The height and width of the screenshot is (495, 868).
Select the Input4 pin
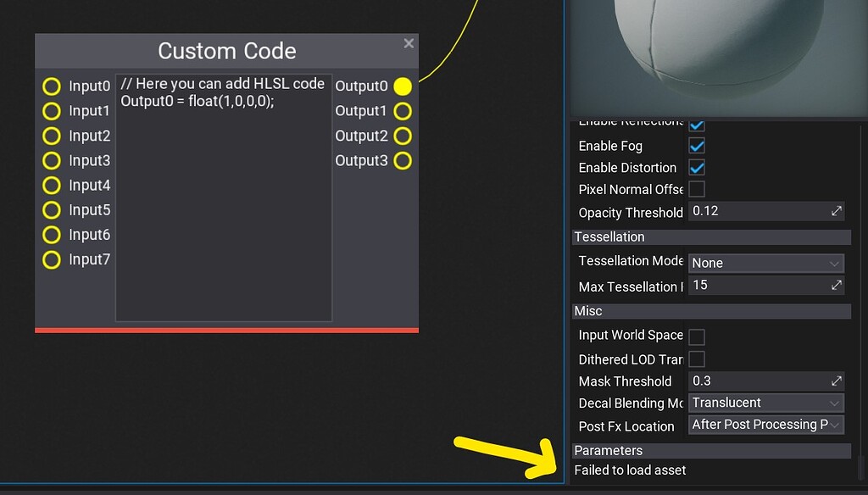(51, 185)
